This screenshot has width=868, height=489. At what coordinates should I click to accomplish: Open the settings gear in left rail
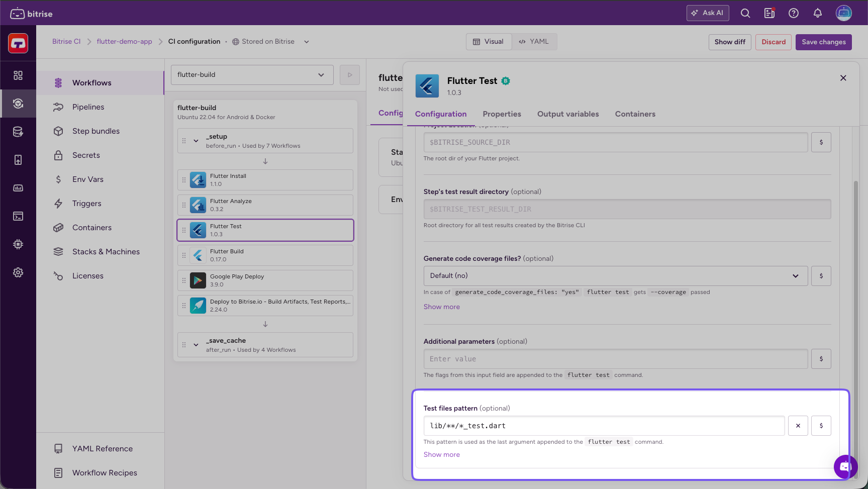point(18,272)
